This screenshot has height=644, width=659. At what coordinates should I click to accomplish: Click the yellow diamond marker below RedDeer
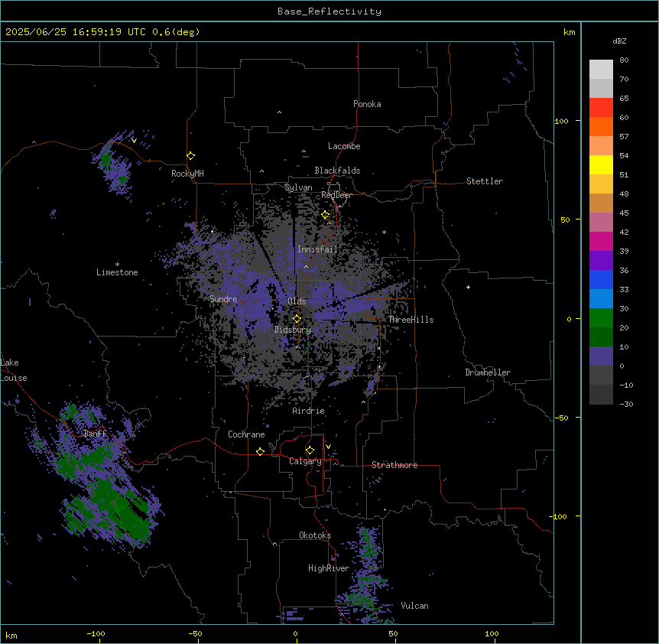(x=325, y=215)
